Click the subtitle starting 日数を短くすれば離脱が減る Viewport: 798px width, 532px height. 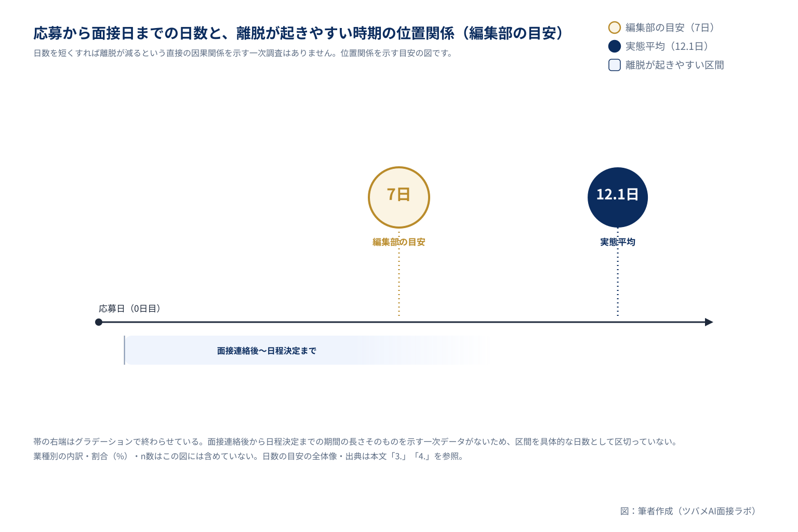point(244,53)
